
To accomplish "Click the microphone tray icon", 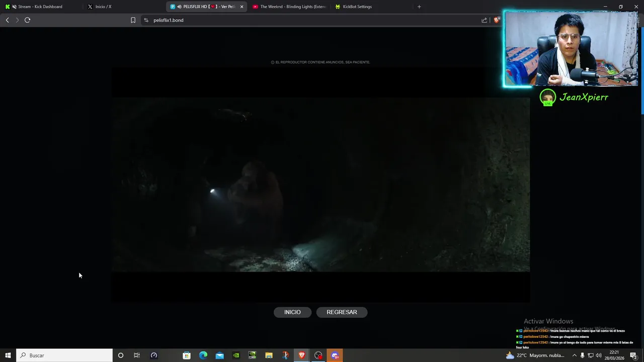I will tap(582, 355).
